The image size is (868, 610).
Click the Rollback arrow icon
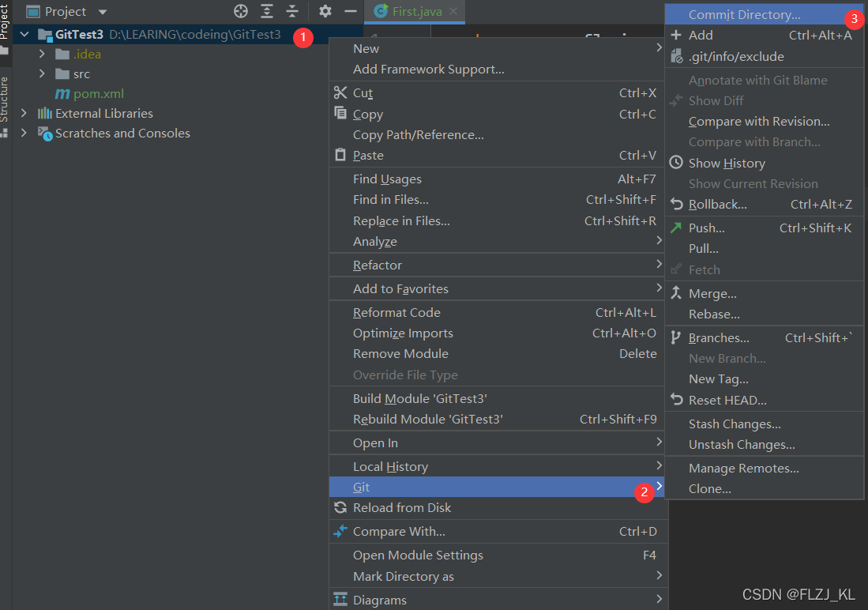[x=676, y=204]
